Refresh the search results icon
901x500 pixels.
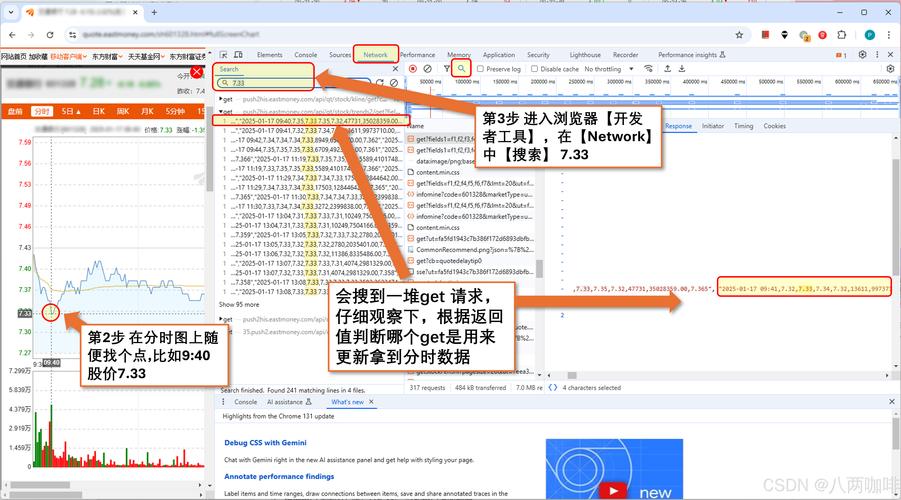tap(380, 83)
